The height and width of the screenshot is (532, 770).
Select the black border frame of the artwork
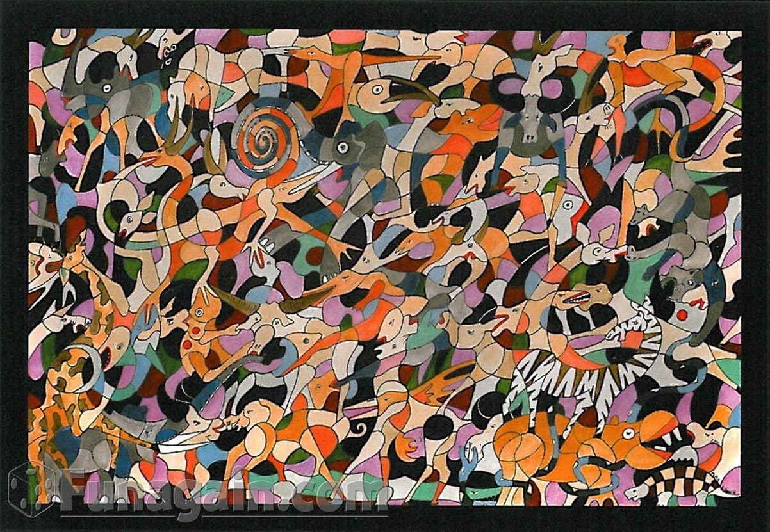pos(16,256)
